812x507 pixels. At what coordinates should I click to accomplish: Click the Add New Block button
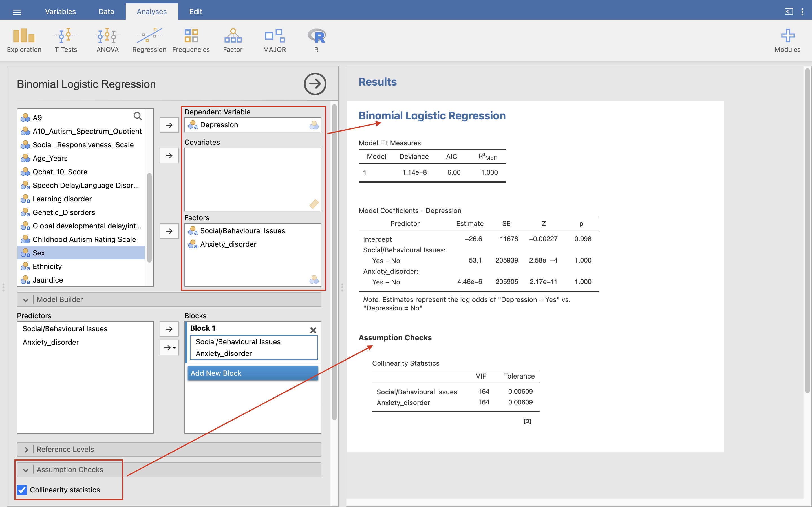click(x=252, y=373)
